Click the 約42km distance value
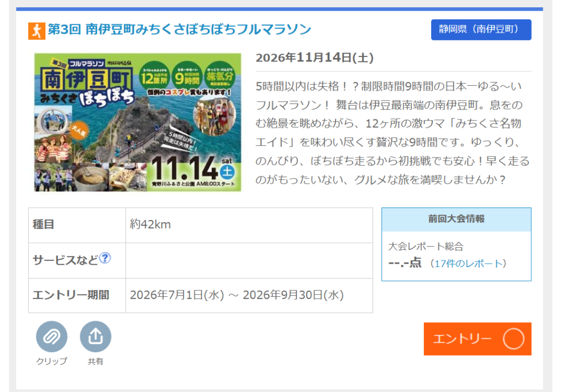This screenshot has width=566, height=392. coord(150,224)
